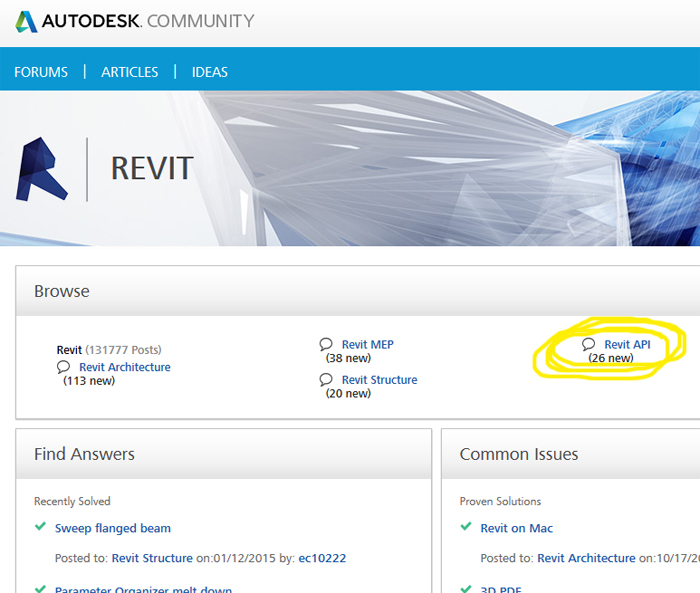Open Revit Structure link under Sweep flanged beam
The height and width of the screenshot is (593, 700).
pyautogui.click(x=152, y=558)
